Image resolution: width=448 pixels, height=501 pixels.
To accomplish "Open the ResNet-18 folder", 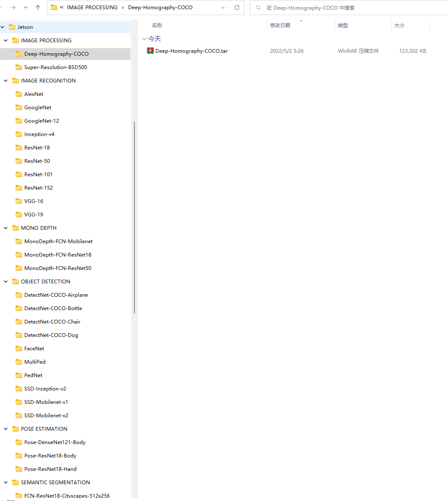I will (x=37, y=148).
